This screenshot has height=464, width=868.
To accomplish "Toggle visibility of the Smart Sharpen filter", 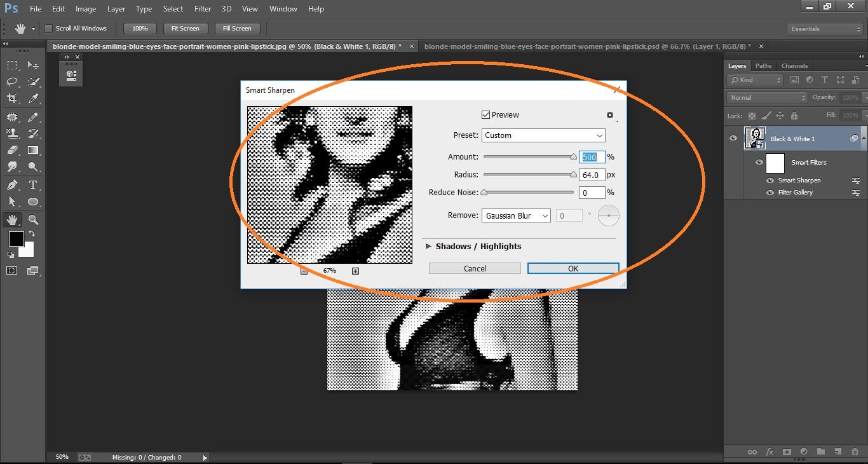I will tap(770, 181).
